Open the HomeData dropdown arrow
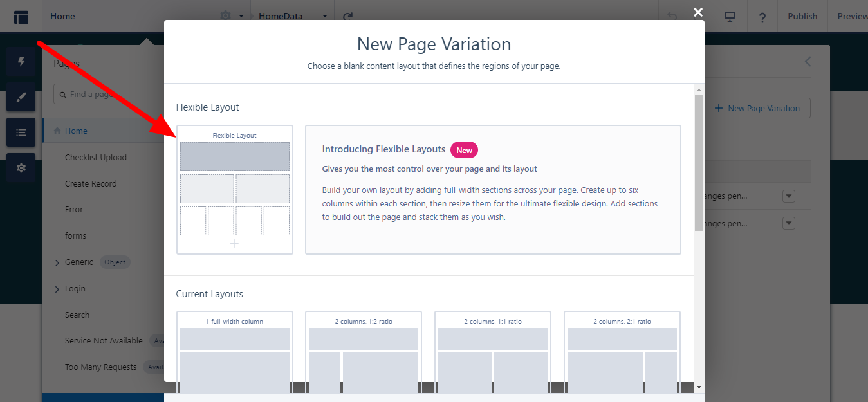868x402 pixels. [325, 17]
